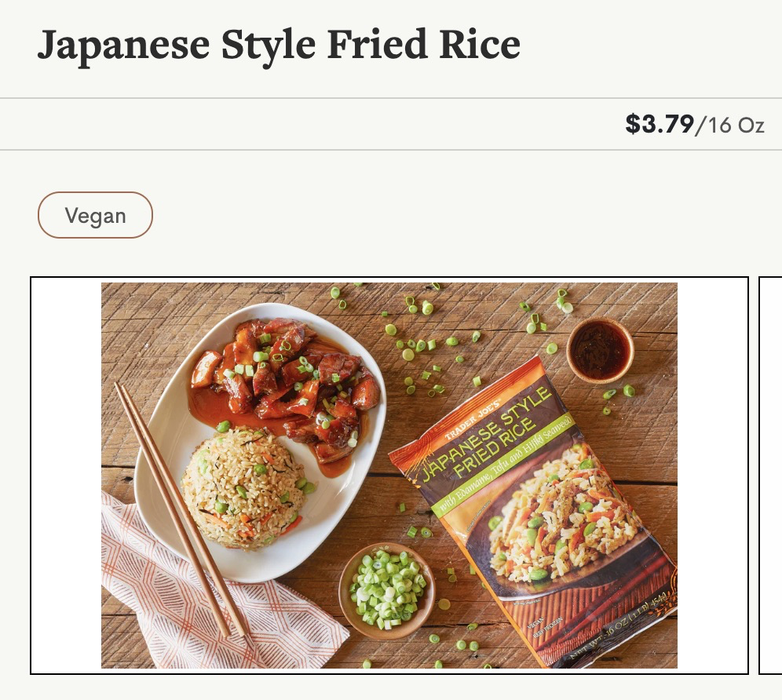782x700 pixels.
Task: Select the next carousel slide at right edge
Action: [770, 475]
